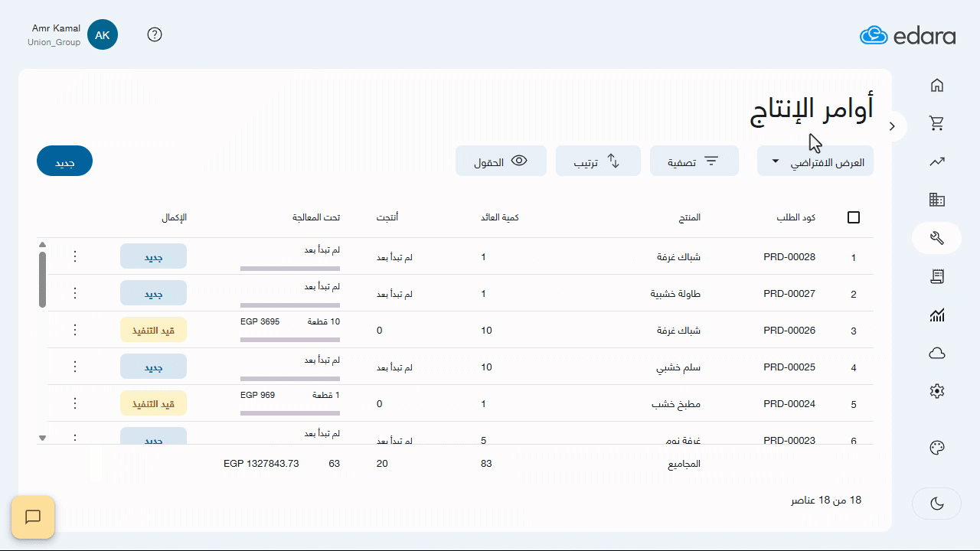Open row actions menu for PRD-00025
Image resolution: width=980 pixels, height=551 pixels.
coord(75,367)
